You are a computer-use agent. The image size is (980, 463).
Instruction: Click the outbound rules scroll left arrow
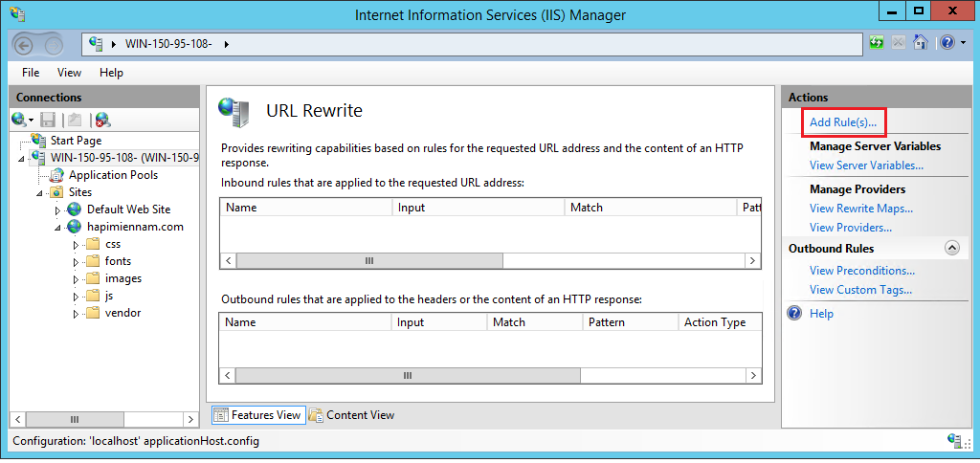228,376
